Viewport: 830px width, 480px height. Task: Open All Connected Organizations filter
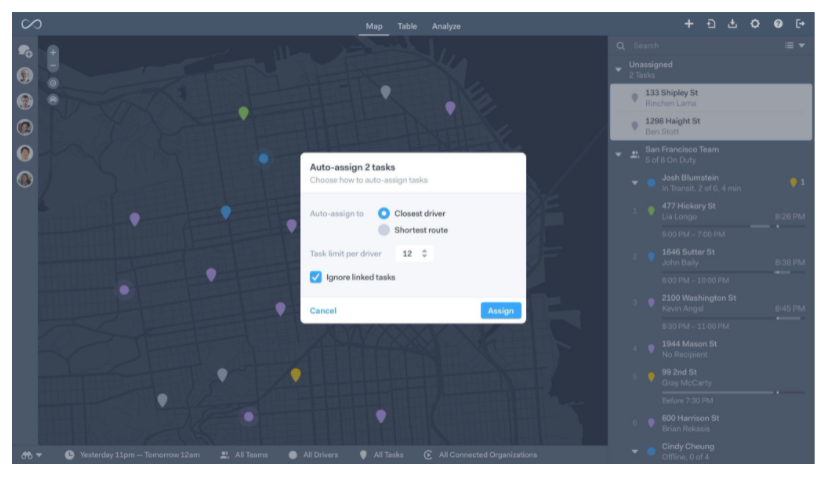[x=481, y=455]
